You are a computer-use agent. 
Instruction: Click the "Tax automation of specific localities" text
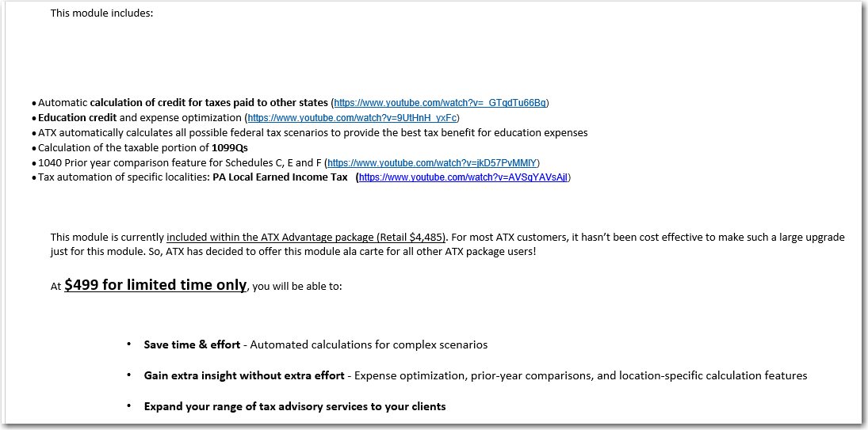tap(124, 177)
